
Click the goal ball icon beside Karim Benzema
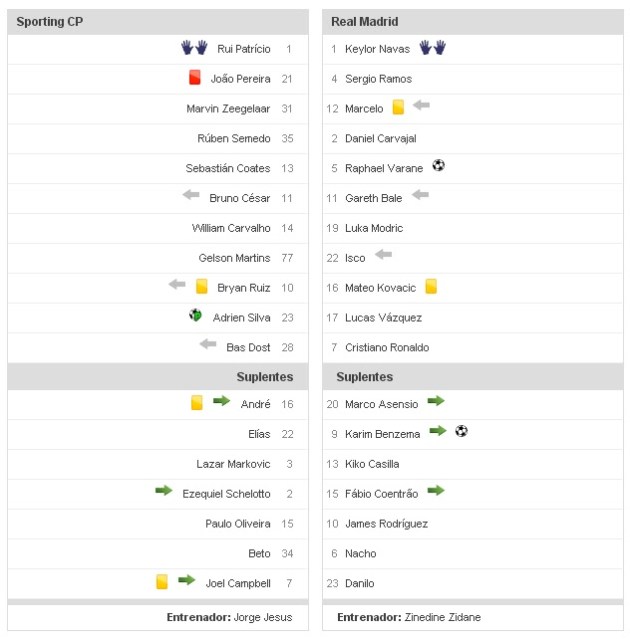point(461,432)
